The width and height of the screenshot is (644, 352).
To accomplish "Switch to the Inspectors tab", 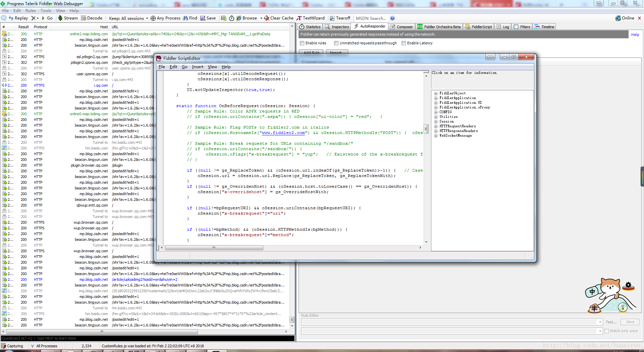I will coord(337,27).
